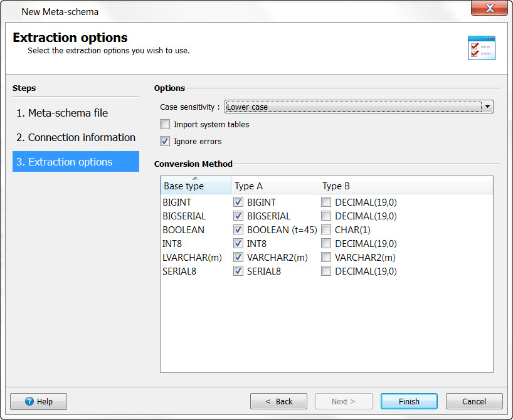
Task: Uncheck SERIAL8 under Type A
Action: [238, 271]
